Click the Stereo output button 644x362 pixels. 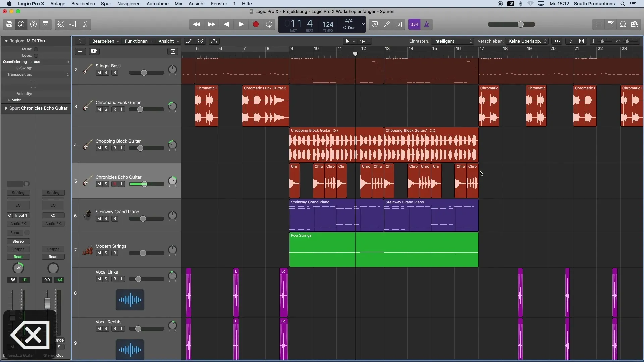pyautogui.click(x=18, y=241)
